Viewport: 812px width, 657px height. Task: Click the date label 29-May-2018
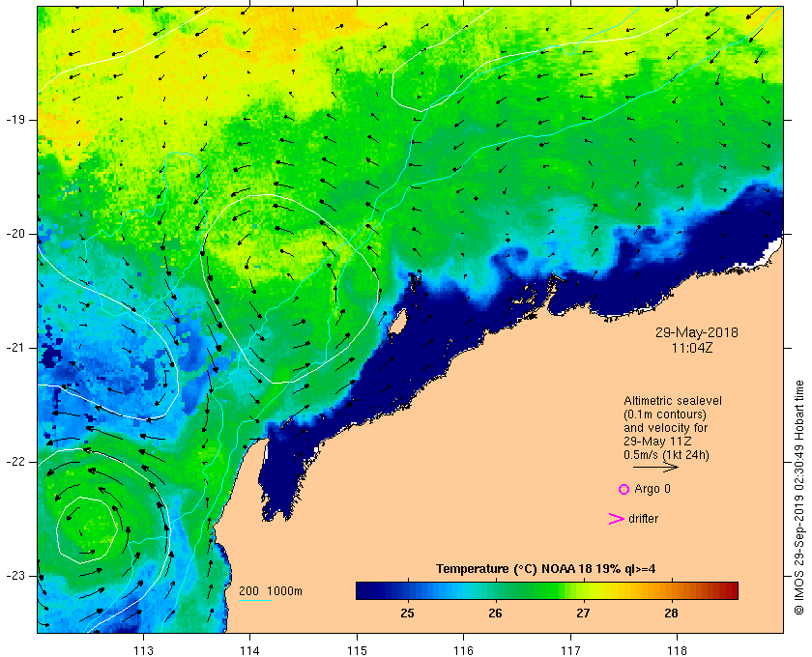(697, 332)
